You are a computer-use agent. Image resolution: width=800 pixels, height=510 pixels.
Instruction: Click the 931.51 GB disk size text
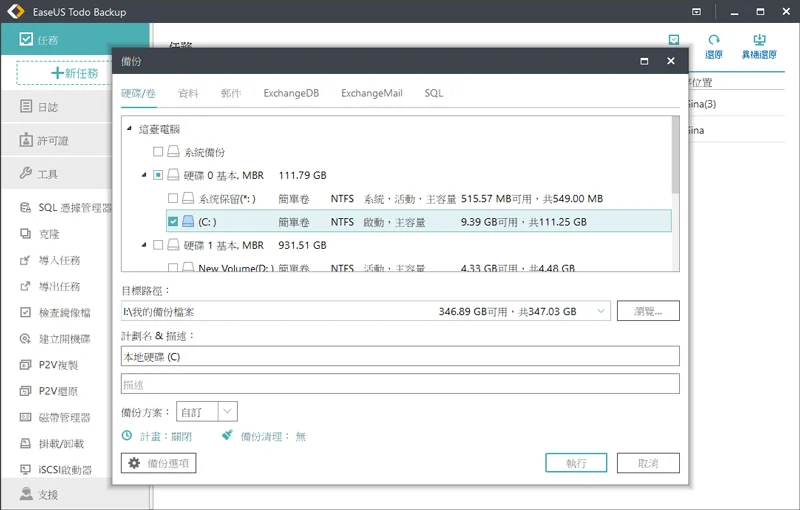point(302,245)
